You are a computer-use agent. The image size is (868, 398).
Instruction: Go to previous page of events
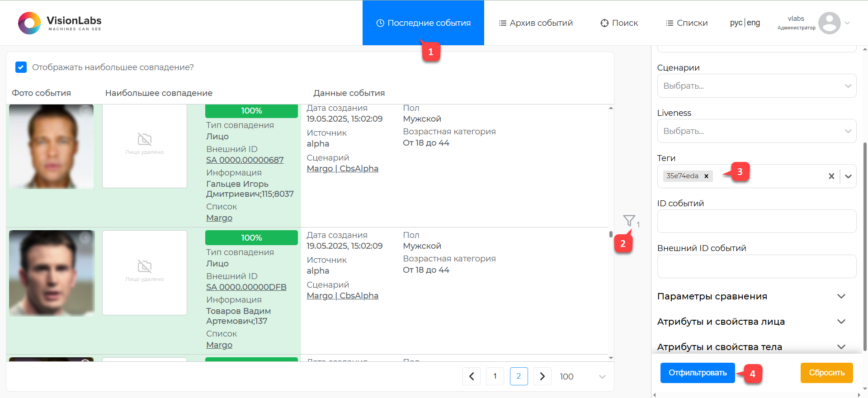472,376
